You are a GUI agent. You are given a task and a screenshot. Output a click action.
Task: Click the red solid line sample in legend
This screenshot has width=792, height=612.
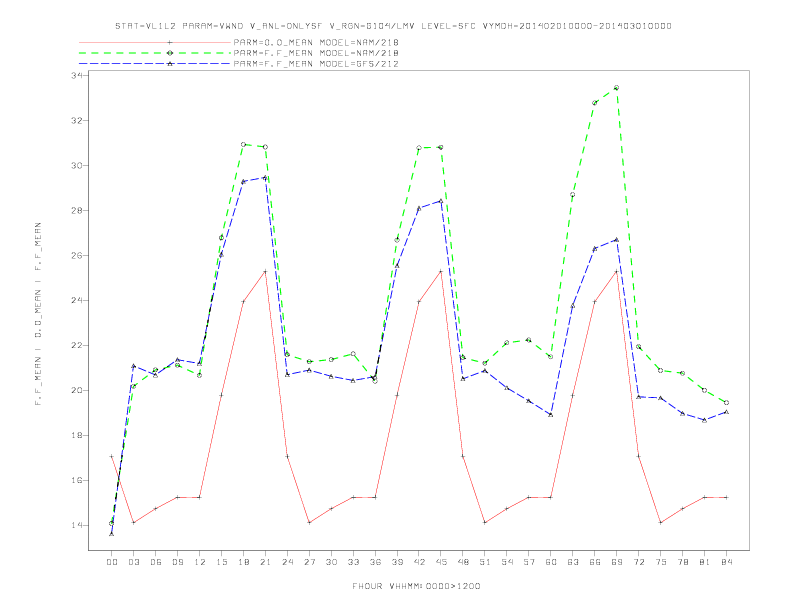pos(155,42)
